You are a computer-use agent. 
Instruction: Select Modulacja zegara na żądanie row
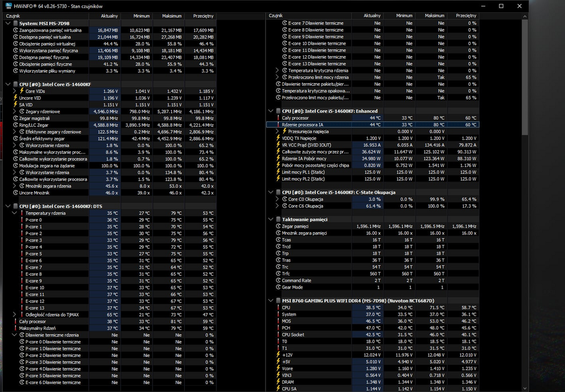[110, 165]
